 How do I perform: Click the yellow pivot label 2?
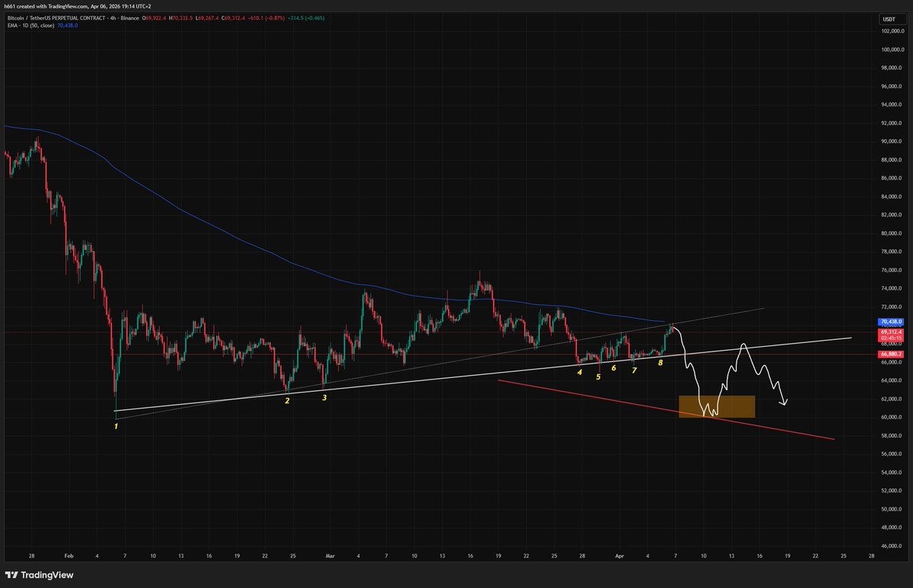pos(287,400)
